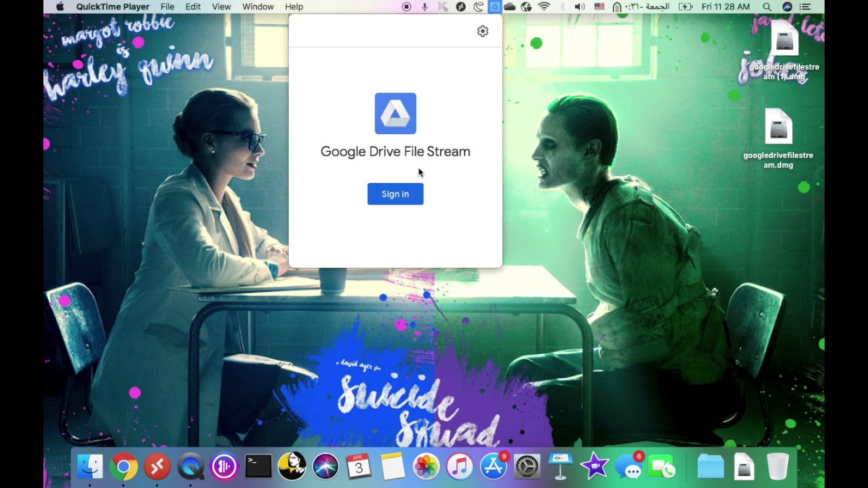Open the Apple menu
The height and width of the screenshot is (488, 868).
(60, 7)
